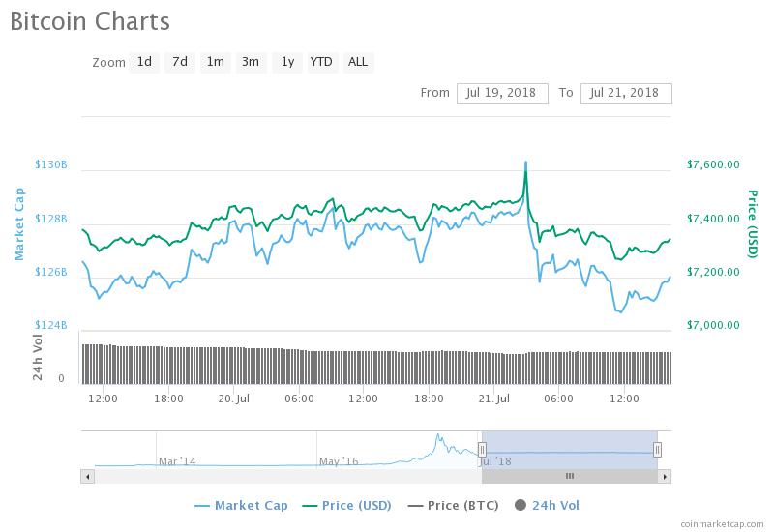Viewport: 774px width, 532px height.
Task: Click the Bitcoin Charts heading
Action: (x=90, y=21)
